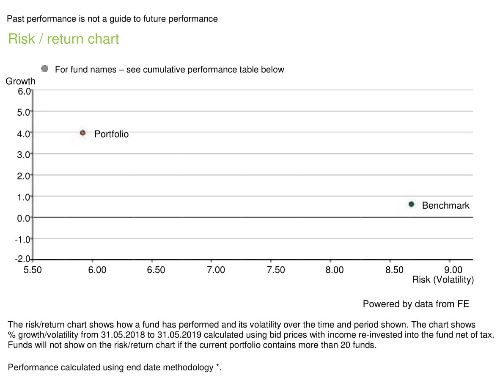Click the 6.00 tick label on x-axis
The image size is (500, 377).
pos(97,269)
